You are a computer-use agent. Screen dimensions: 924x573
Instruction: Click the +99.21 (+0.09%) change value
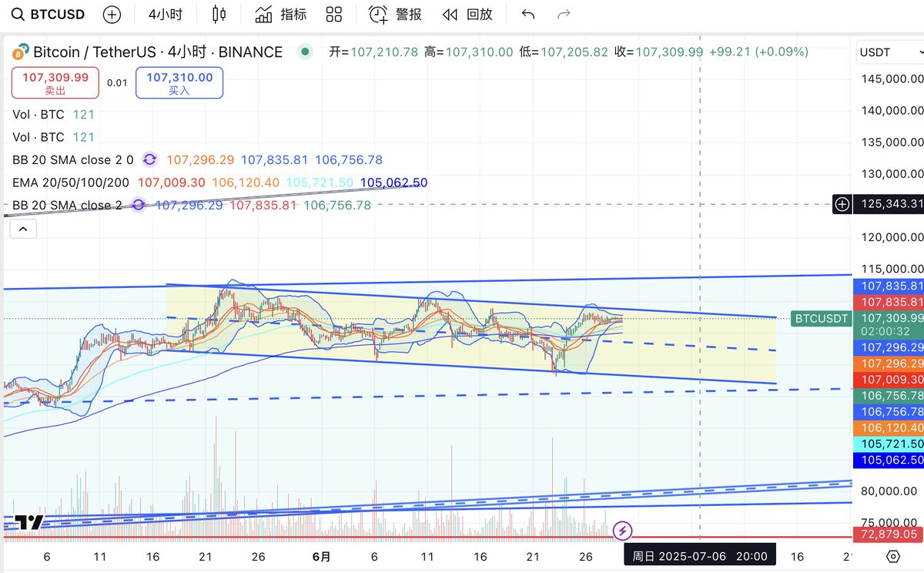pos(759,52)
